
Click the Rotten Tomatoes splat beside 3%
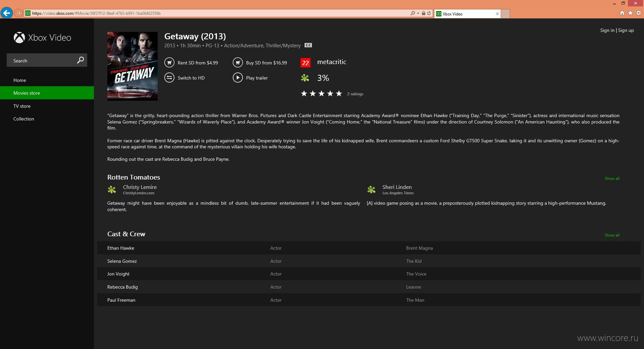point(305,78)
